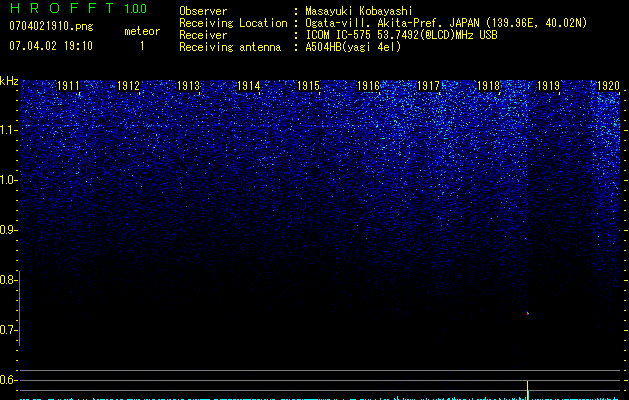The width and height of the screenshot is (629, 400).
Task: Click the 0.9 kHz axis label
Action: 8,230
